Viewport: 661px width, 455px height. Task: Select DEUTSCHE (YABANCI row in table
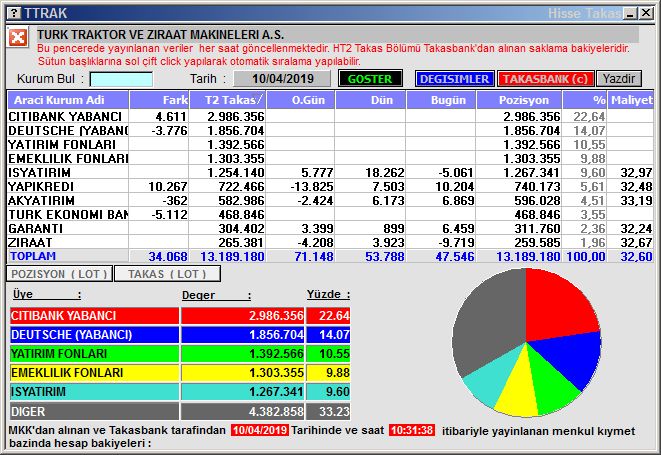[330, 130]
